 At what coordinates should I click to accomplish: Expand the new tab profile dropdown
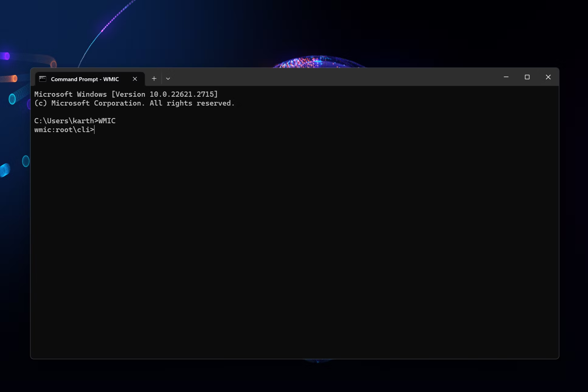tap(168, 79)
